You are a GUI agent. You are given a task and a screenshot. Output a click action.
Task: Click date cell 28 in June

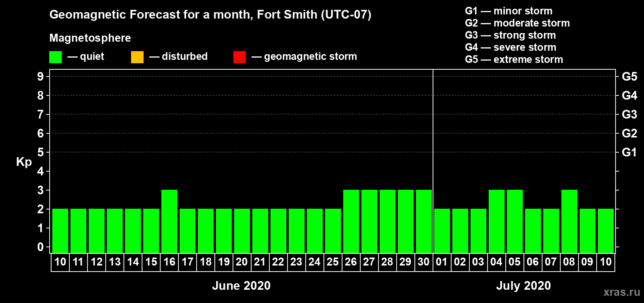pyautogui.click(x=388, y=262)
